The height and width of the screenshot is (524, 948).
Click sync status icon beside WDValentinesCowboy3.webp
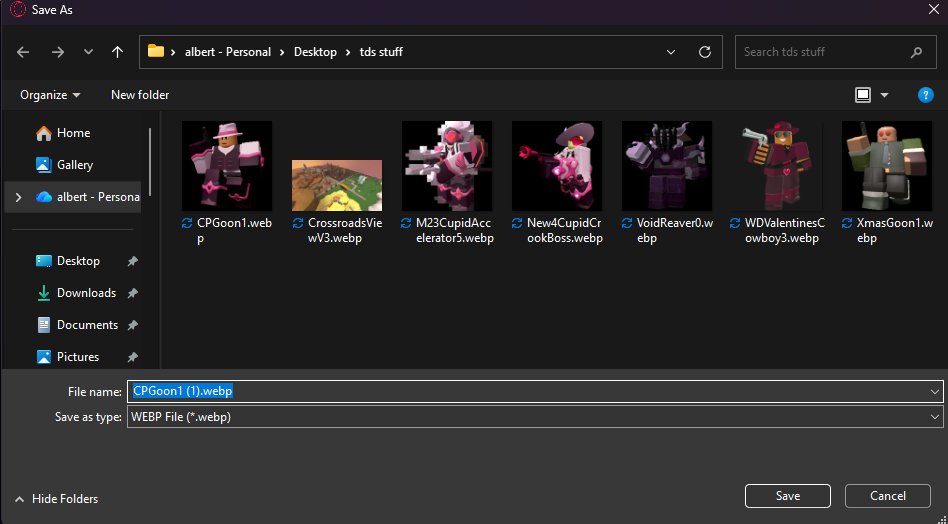pos(735,224)
